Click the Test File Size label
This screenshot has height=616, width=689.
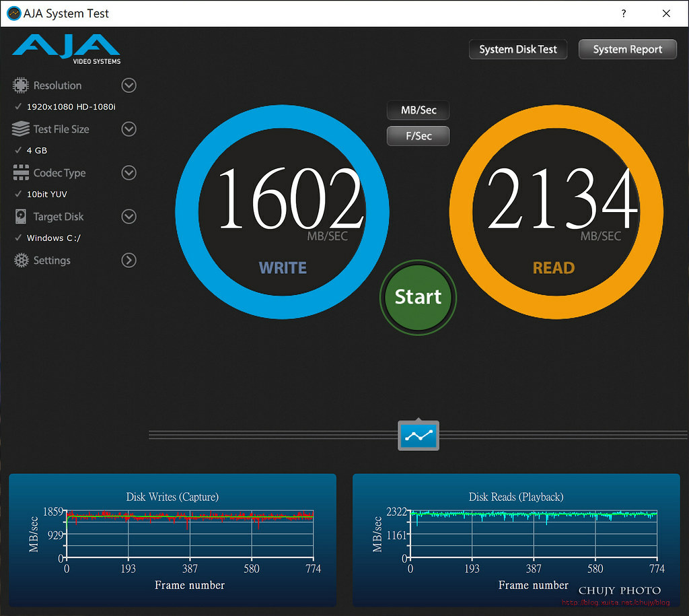[61, 129]
